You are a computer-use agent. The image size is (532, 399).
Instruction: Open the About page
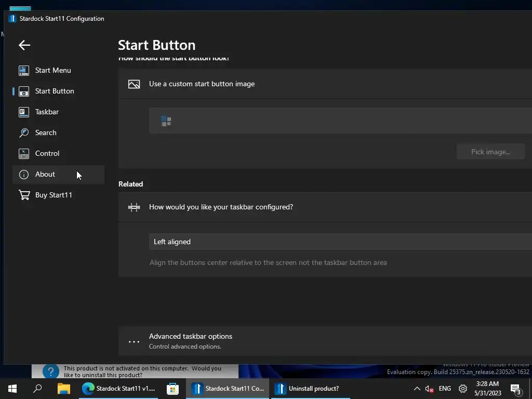[x=58, y=175]
